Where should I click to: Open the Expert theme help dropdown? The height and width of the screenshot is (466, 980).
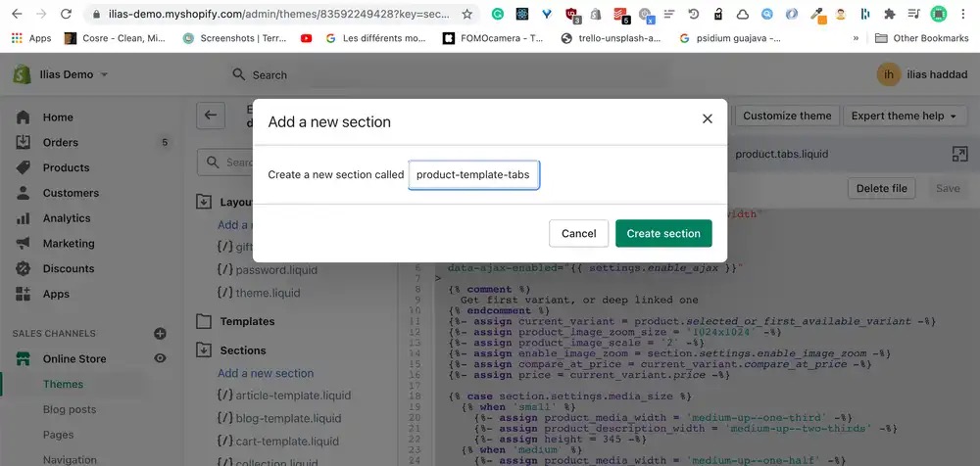click(904, 116)
